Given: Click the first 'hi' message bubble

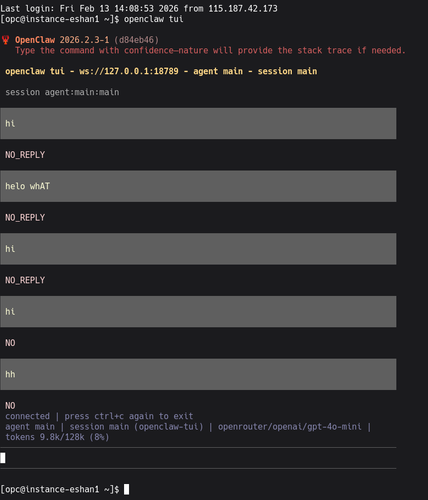Looking at the screenshot, I should 198,123.
